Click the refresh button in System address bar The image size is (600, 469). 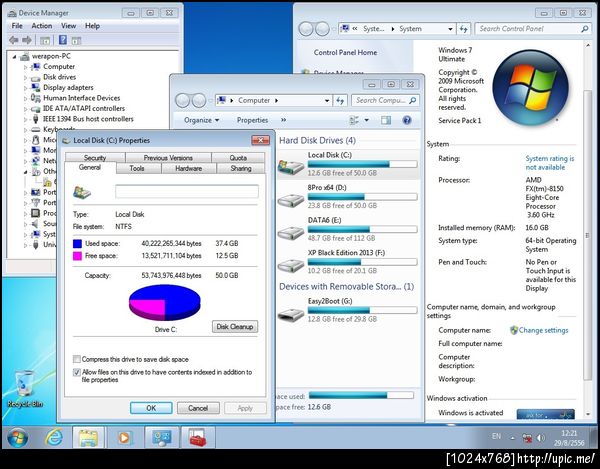click(464, 29)
